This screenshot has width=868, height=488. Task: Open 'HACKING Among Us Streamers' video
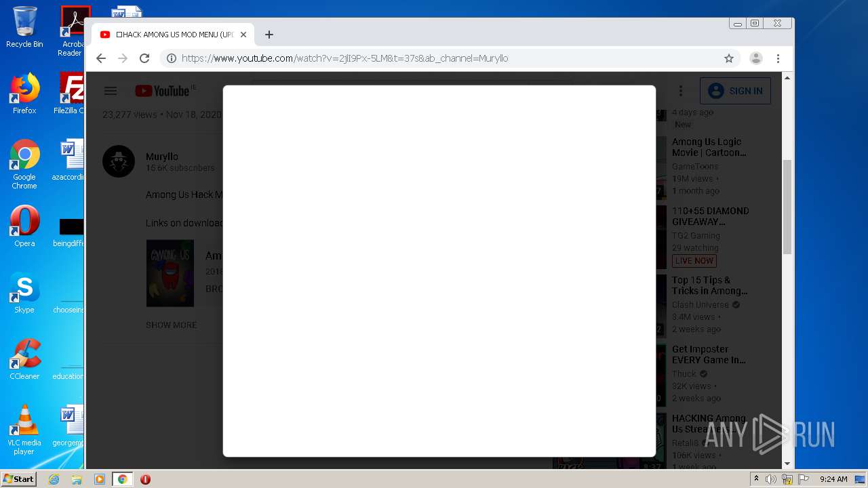click(709, 424)
